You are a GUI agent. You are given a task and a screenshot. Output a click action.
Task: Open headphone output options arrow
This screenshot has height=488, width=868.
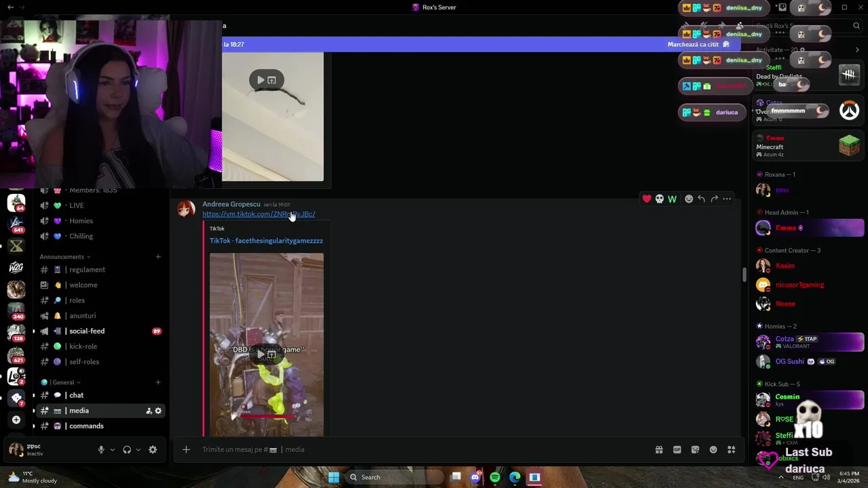(x=138, y=449)
